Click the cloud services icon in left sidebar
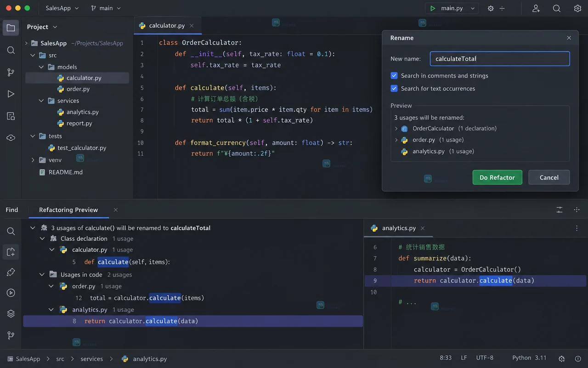 pos(11,138)
